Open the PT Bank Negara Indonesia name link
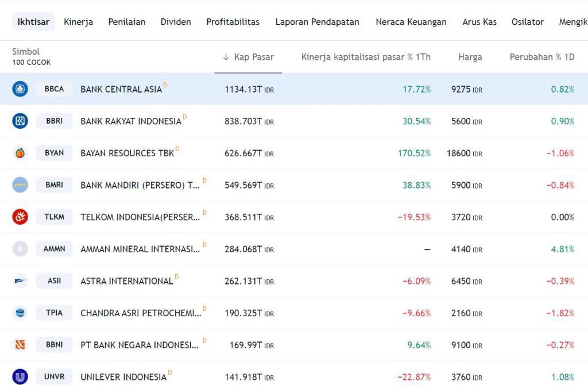 click(x=141, y=345)
